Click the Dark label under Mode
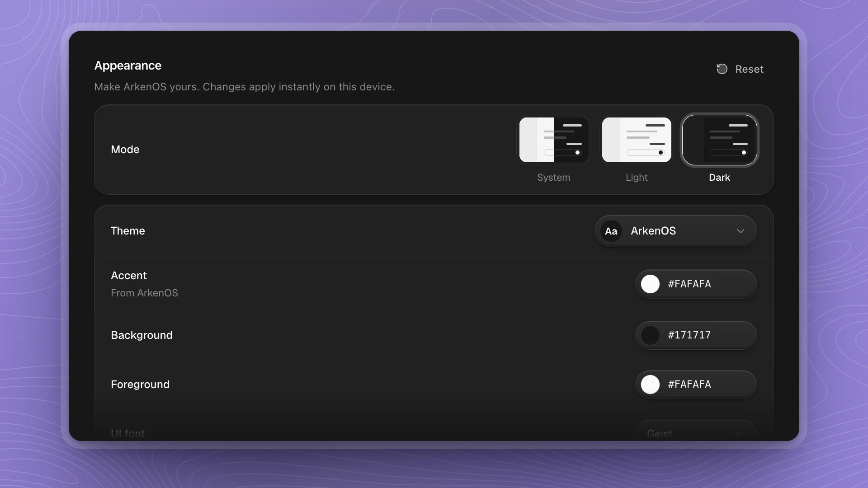 coord(719,178)
